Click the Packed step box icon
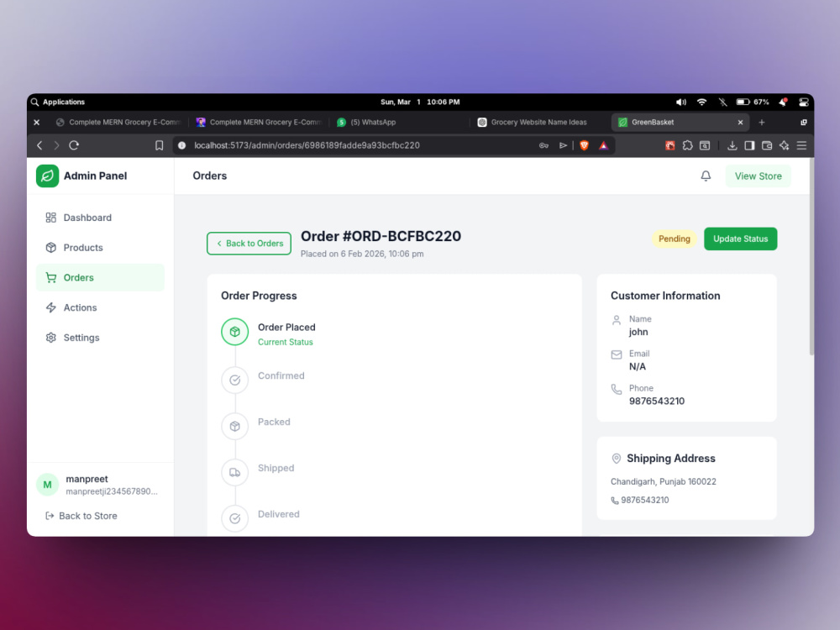Screen dimensions: 840x630 234,427
